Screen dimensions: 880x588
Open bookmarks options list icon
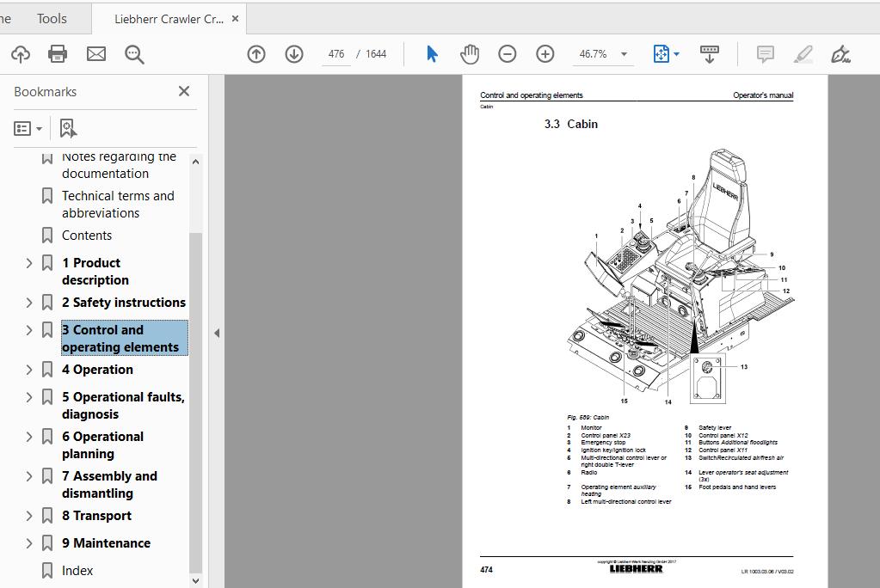pyautogui.click(x=22, y=128)
